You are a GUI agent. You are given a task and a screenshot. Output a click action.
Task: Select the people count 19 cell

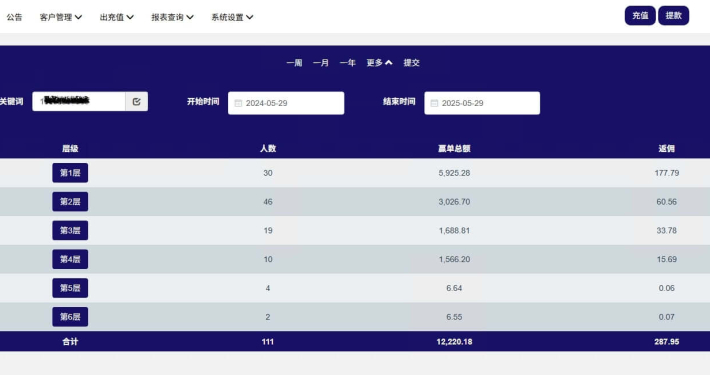(268, 231)
